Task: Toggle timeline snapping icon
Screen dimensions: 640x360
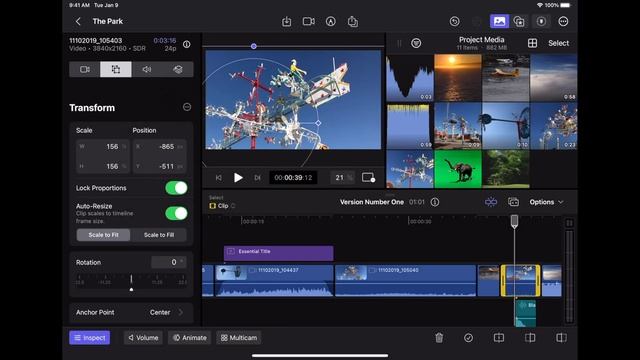Action: pyautogui.click(x=491, y=202)
